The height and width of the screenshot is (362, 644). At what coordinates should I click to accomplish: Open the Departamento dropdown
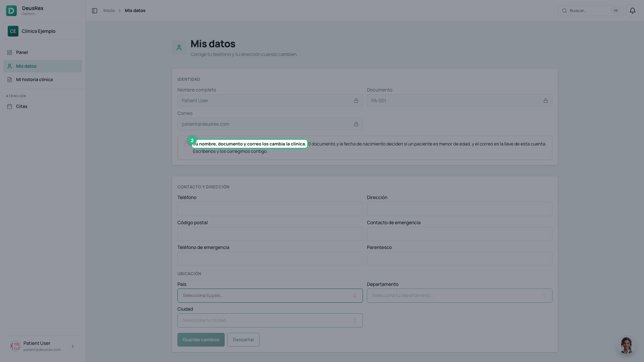click(x=460, y=296)
